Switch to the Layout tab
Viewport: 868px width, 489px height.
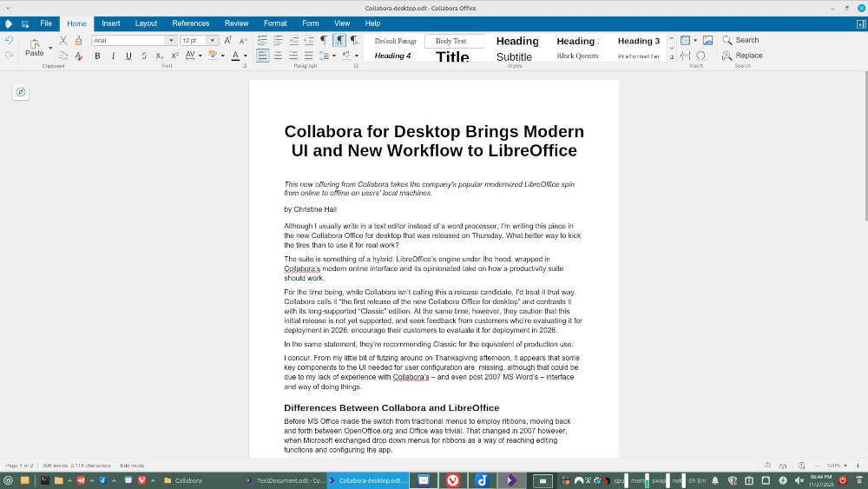click(x=146, y=23)
